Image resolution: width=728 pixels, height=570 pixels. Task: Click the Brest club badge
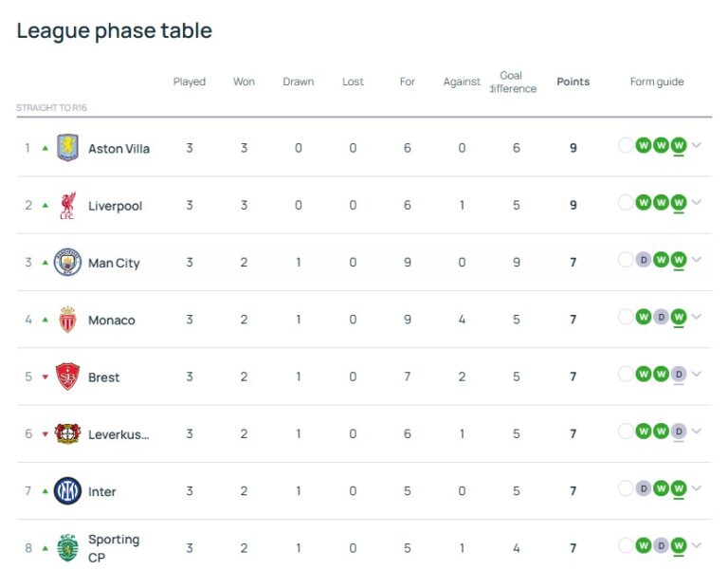[67, 377]
